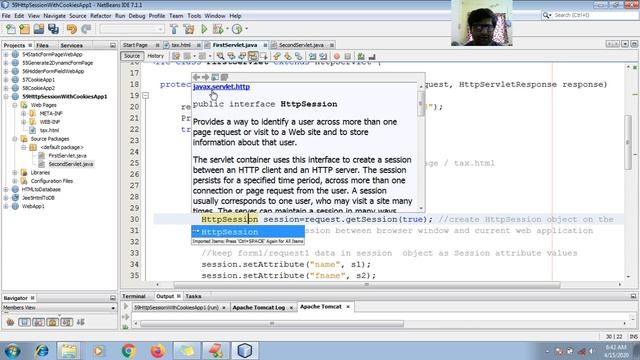Click the Open Project toolbar icon
Image resolution: width=640 pixels, height=360 pixels.
(39, 29)
